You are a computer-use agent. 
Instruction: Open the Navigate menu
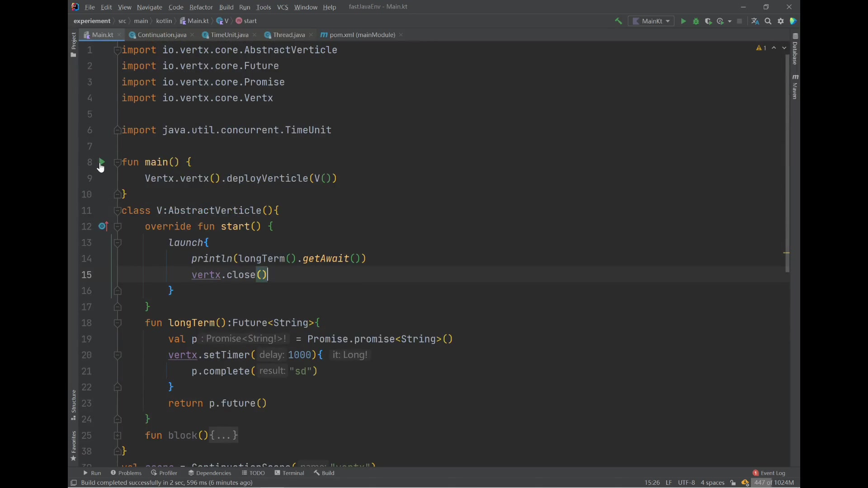pos(150,7)
